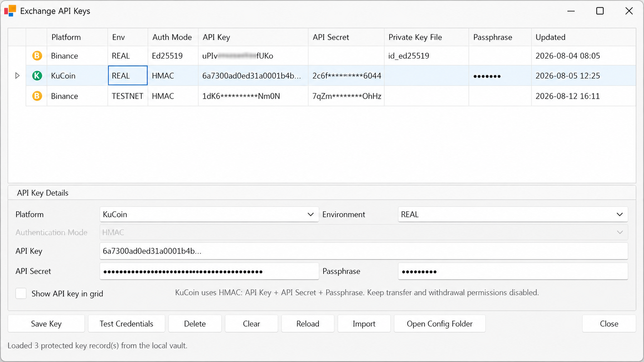Open the Platform dropdown showing KuCoin
The width and height of the screenshot is (644, 362).
tap(209, 214)
